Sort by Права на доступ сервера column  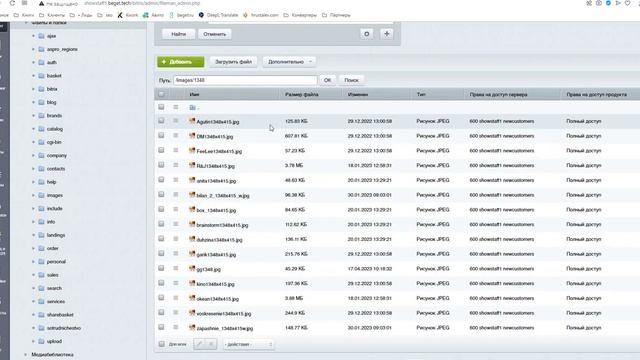click(x=498, y=94)
